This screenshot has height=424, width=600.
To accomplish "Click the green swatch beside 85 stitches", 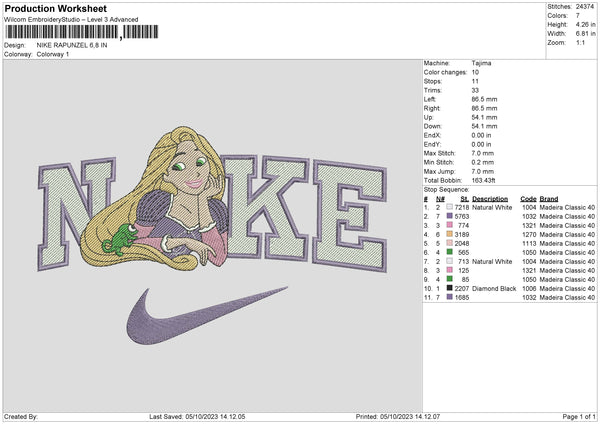I will coord(449,279).
